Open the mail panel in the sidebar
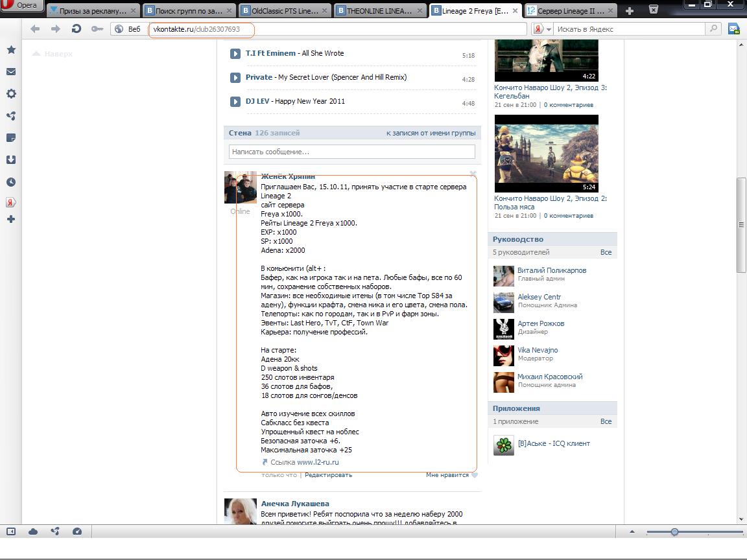The width and height of the screenshot is (747, 560). tap(11, 72)
